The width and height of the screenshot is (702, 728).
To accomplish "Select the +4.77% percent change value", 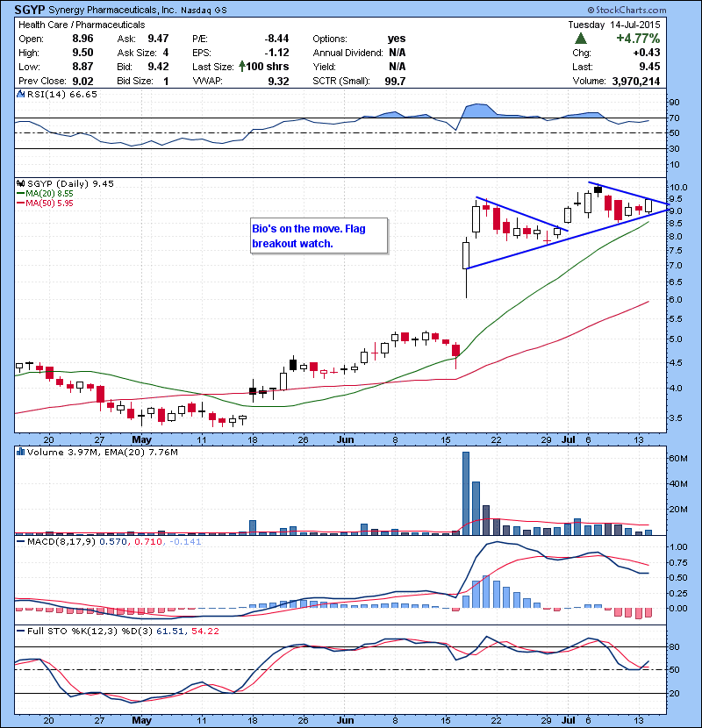I will pyautogui.click(x=638, y=38).
